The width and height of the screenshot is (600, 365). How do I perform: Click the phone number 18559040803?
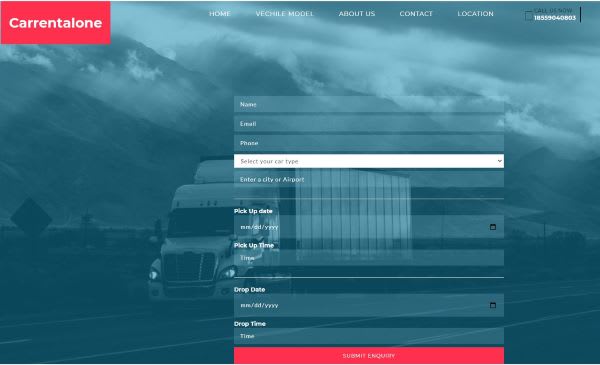(x=554, y=18)
